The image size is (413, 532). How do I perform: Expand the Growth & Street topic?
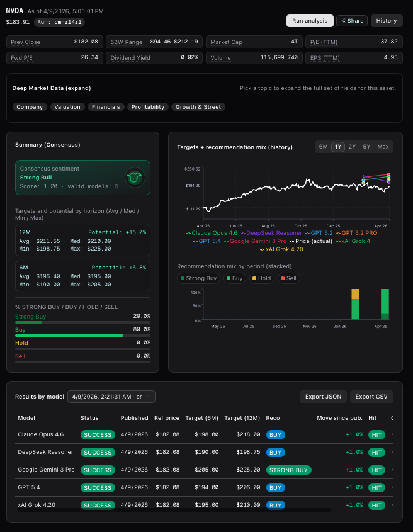tap(198, 107)
